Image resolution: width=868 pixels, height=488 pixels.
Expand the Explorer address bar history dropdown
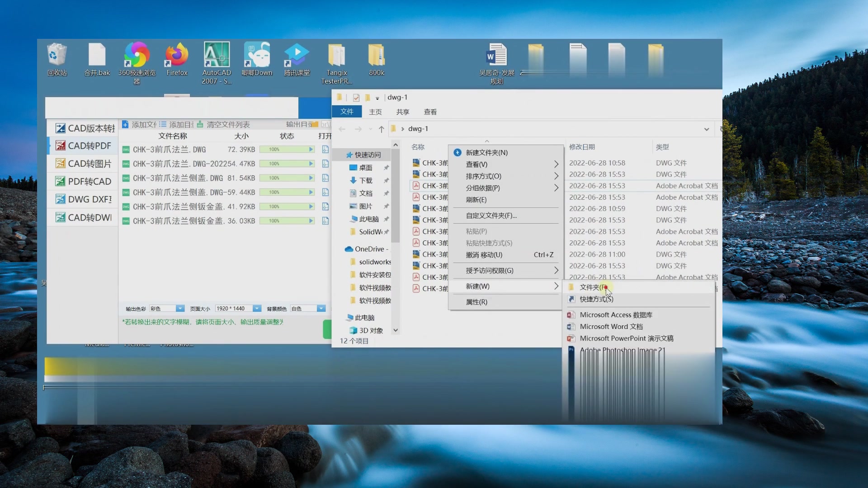pos(707,129)
